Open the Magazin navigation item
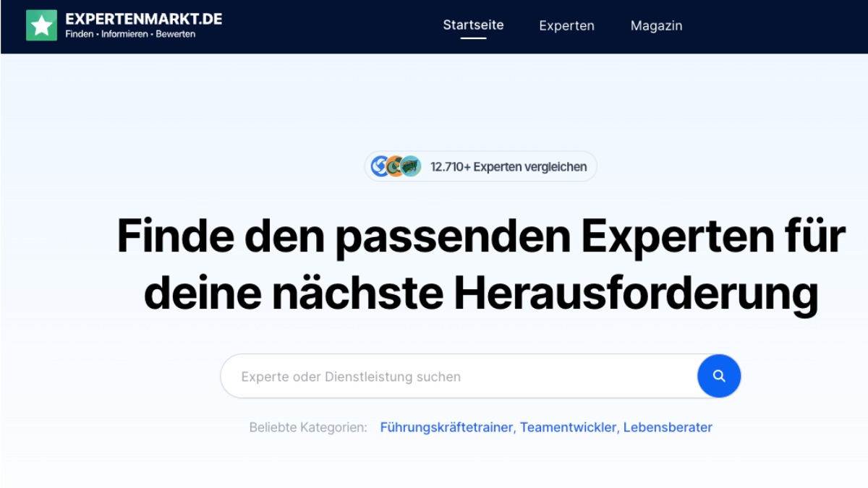Image resolution: width=868 pixels, height=488 pixels. pos(656,25)
